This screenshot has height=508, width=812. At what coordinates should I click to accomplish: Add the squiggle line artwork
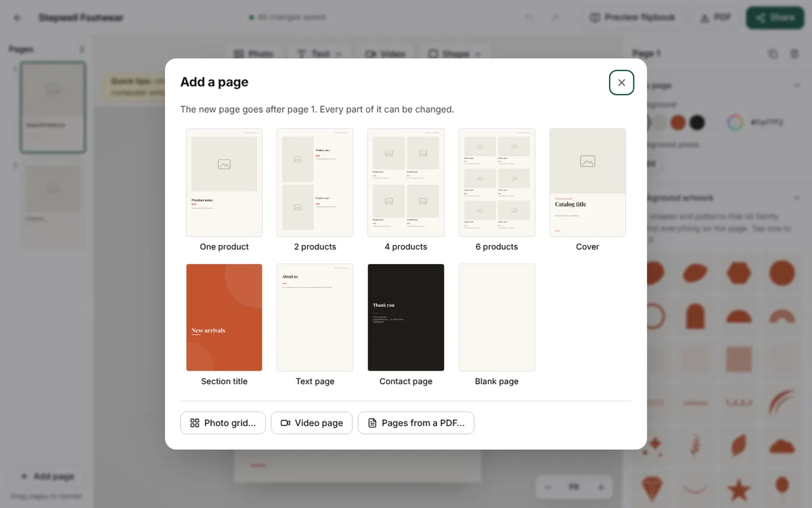pos(739,403)
